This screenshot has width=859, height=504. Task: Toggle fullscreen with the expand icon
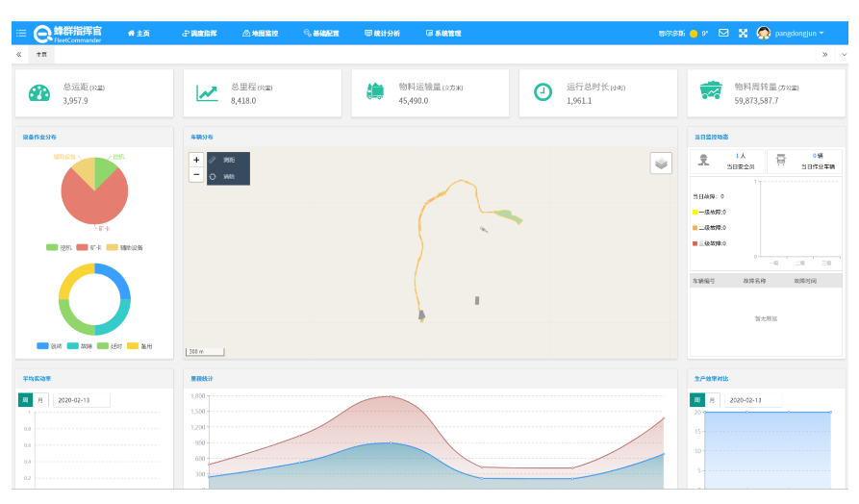[x=743, y=33]
